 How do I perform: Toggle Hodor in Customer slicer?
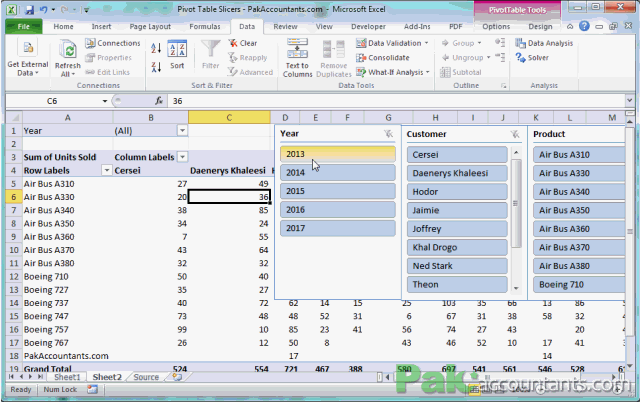[457, 192]
